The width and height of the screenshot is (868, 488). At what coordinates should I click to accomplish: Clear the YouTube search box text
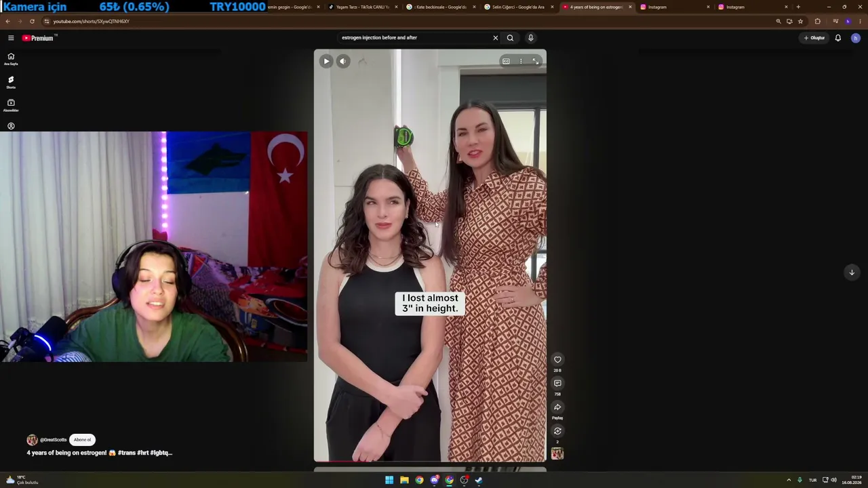(495, 38)
